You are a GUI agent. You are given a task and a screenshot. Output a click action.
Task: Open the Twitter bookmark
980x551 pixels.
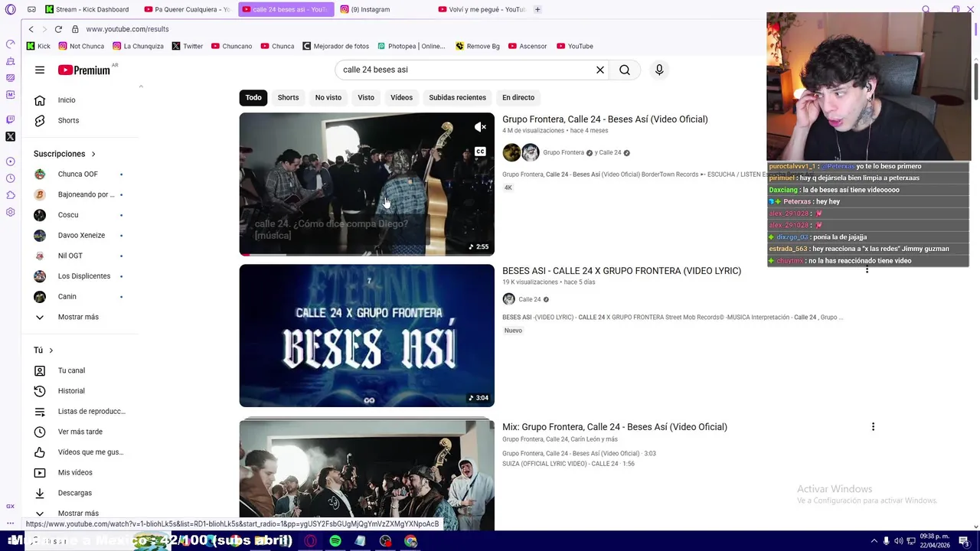pyautogui.click(x=188, y=46)
